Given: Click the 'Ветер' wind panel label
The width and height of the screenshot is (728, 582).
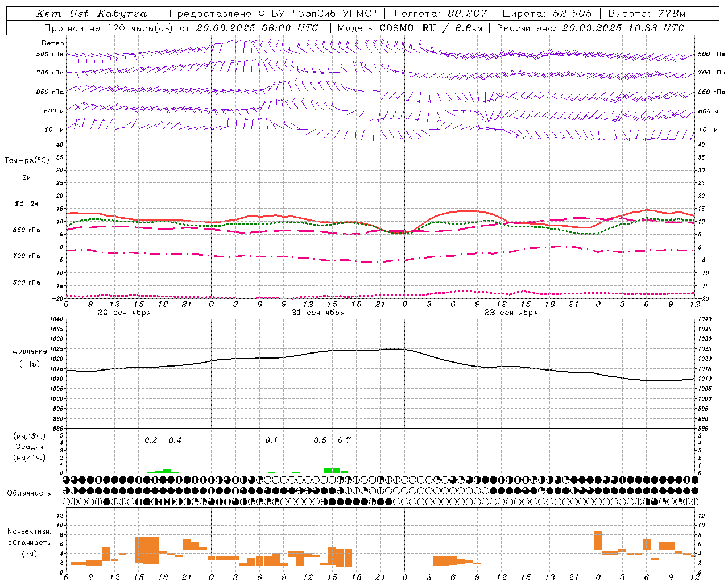Looking at the screenshot, I should (53, 43).
